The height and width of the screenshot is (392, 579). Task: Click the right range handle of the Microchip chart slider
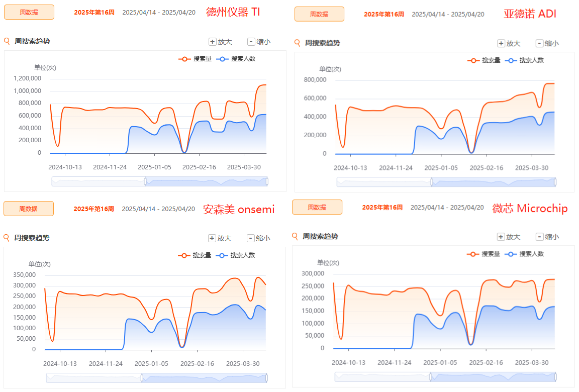click(x=555, y=376)
